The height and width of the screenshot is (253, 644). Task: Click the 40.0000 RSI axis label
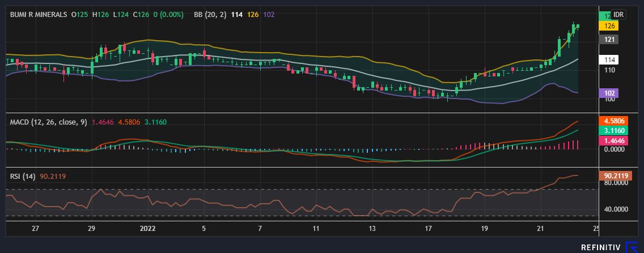[616, 209]
